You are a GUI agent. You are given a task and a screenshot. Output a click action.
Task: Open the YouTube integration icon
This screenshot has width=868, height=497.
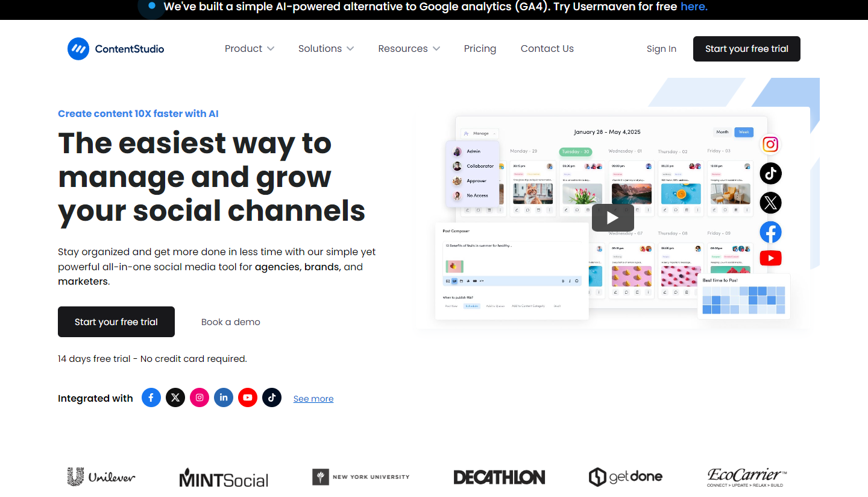tap(248, 397)
